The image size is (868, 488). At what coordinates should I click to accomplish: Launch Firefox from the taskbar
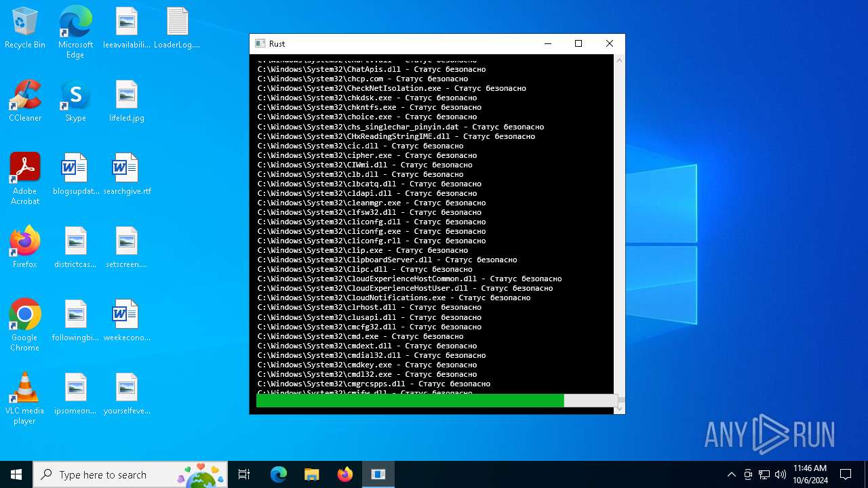point(344,474)
